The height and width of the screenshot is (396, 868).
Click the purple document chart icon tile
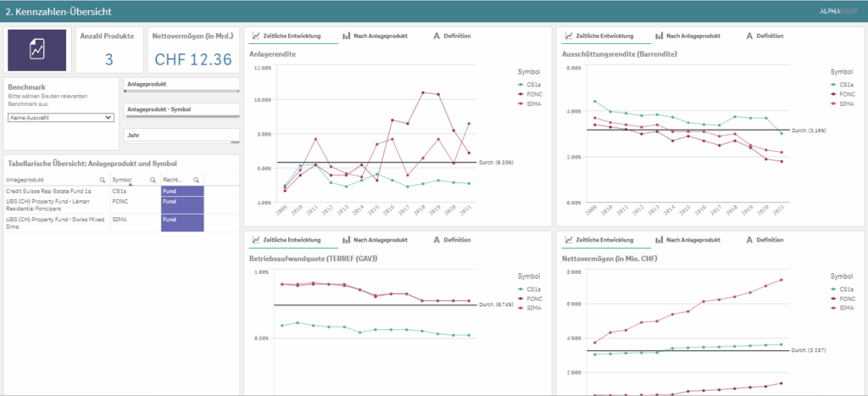point(37,50)
